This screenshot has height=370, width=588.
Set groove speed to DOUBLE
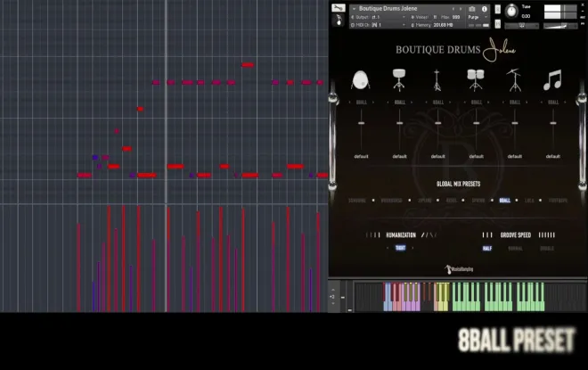pyautogui.click(x=546, y=249)
